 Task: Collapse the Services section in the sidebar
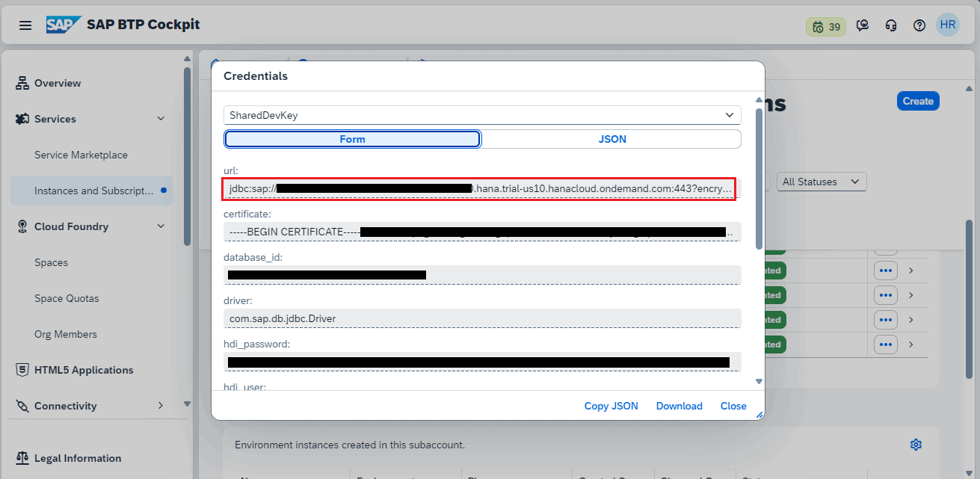click(x=160, y=118)
